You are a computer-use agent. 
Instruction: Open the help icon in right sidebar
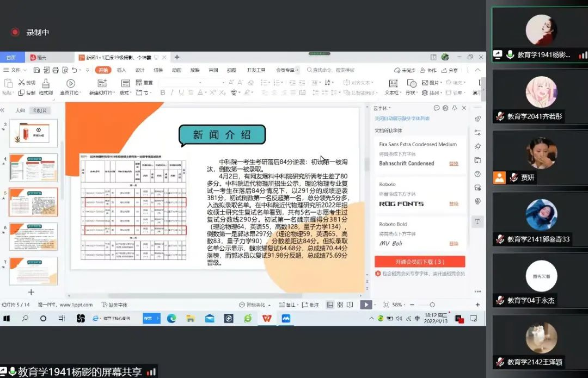477,174
